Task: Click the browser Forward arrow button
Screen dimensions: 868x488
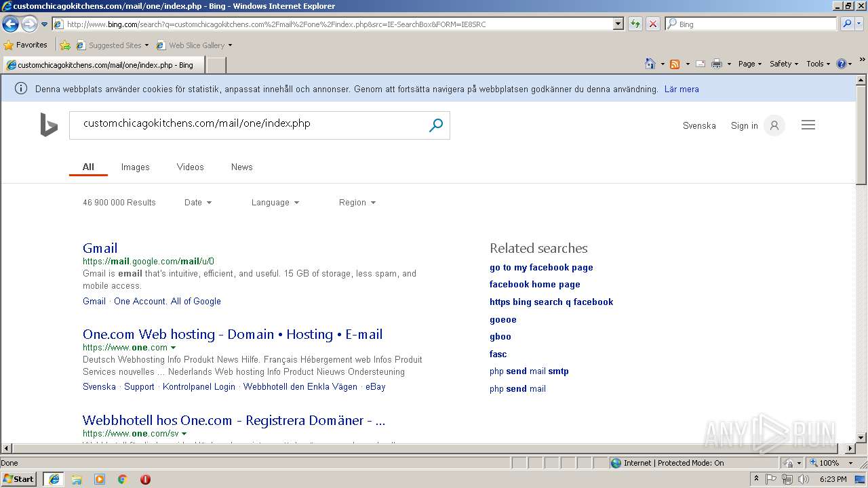Action: pyautogui.click(x=29, y=24)
